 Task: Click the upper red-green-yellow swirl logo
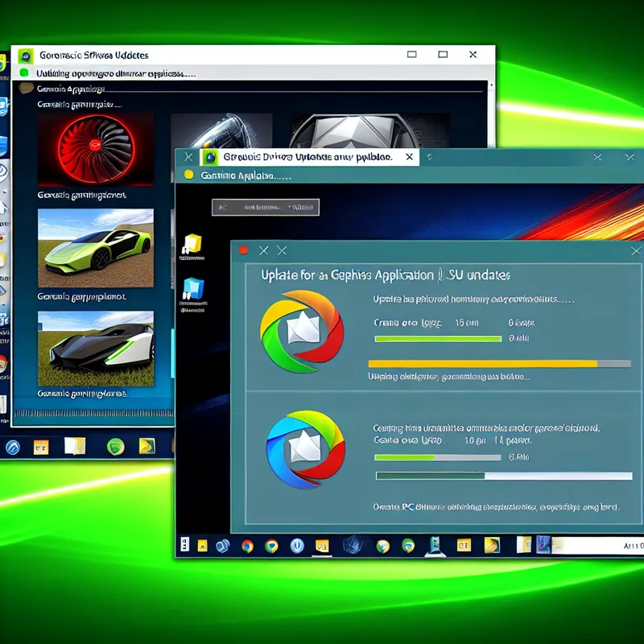[x=302, y=331]
